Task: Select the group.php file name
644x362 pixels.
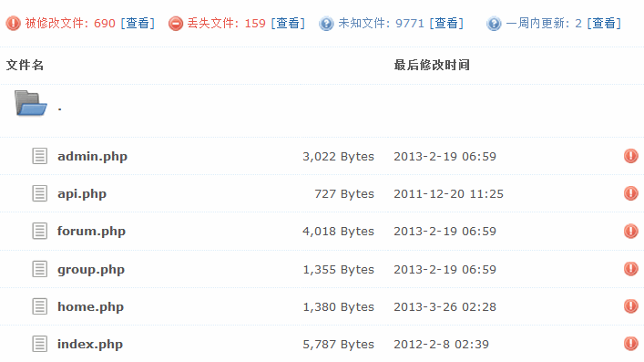Action: pyautogui.click(x=91, y=270)
